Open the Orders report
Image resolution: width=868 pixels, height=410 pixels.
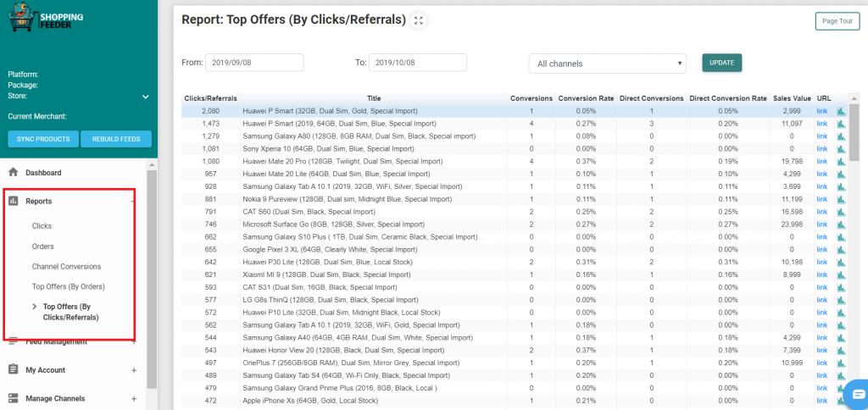(42, 247)
